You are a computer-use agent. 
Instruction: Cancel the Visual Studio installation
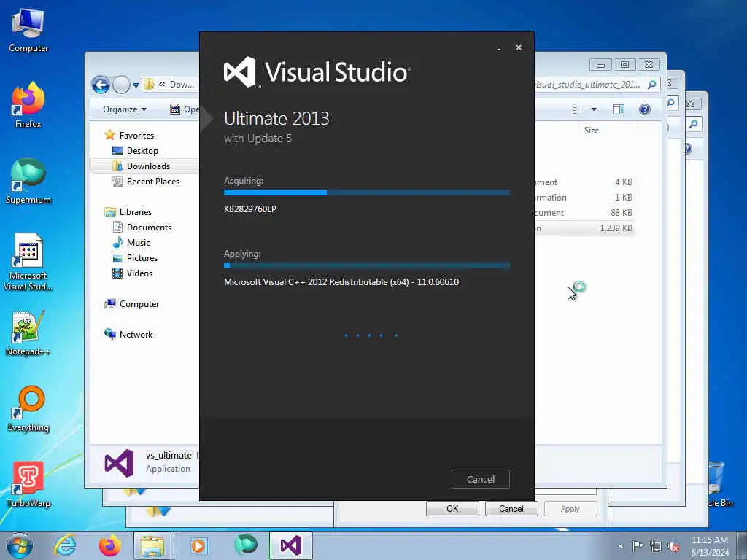coord(480,479)
